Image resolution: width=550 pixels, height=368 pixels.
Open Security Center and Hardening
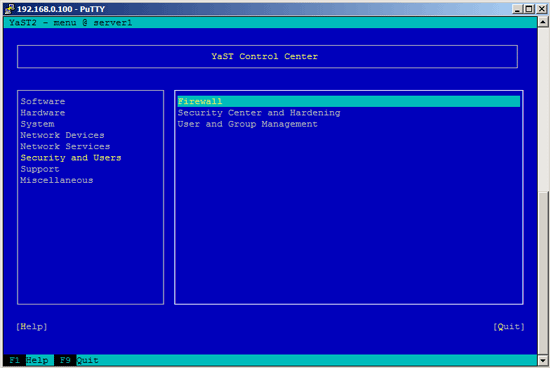click(x=259, y=113)
